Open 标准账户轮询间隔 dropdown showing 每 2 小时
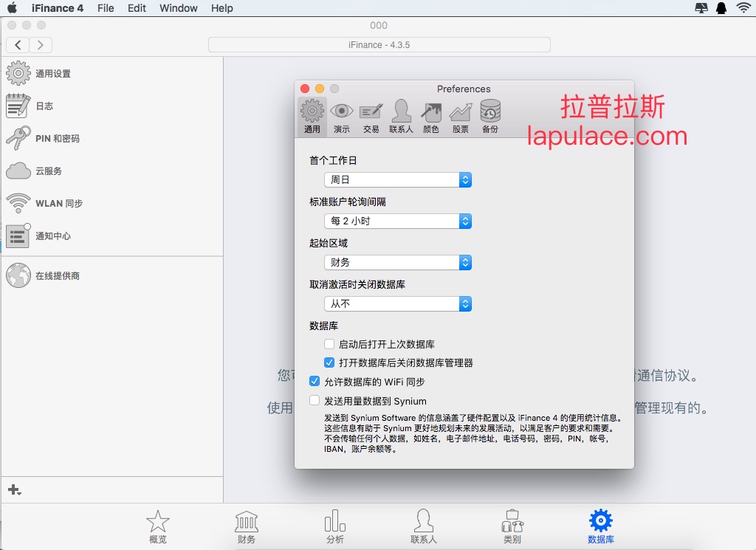The height and width of the screenshot is (550, 756). coord(397,221)
